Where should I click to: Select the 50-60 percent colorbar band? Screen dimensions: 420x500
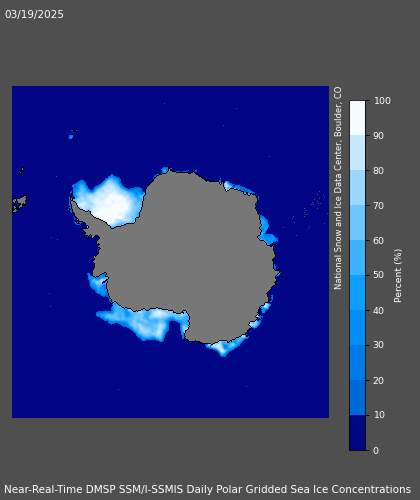coord(357,257)
